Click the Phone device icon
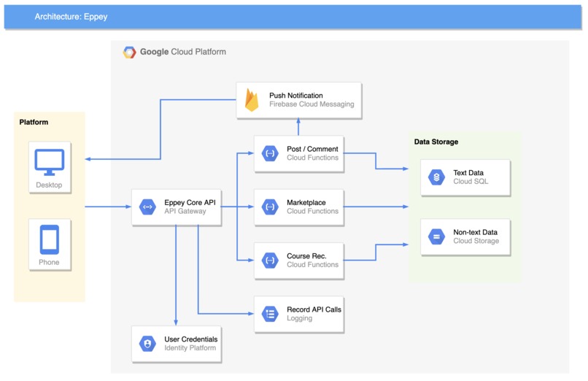Image resolution: width=588 pixels, height=381 pixels. (x=50, y=239)
